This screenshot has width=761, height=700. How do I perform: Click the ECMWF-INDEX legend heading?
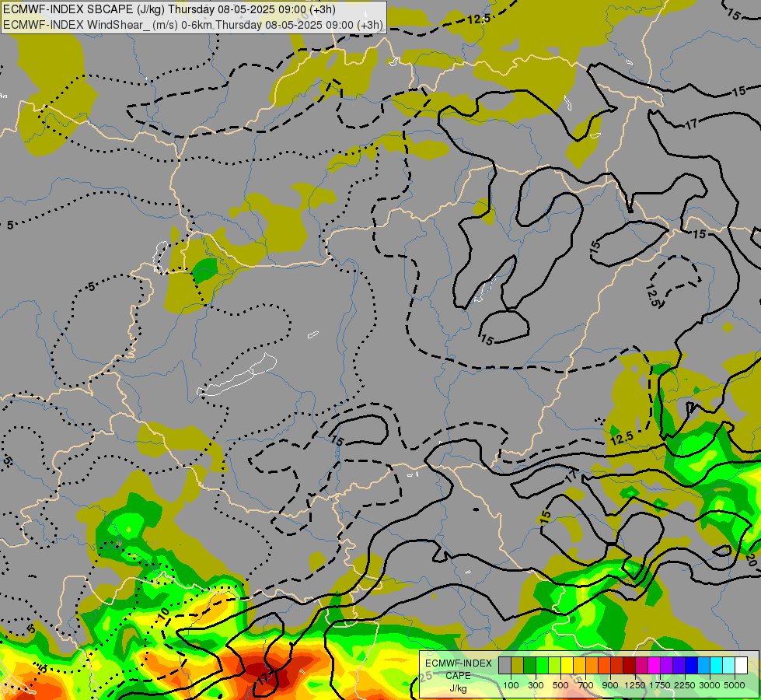pos(458,663)
